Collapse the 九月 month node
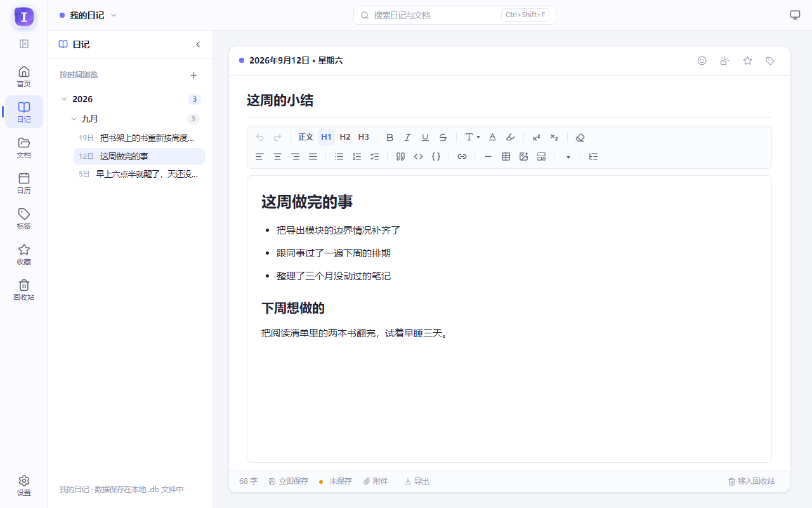The height and width of the screenshot is (508, 812). [74, 119]
